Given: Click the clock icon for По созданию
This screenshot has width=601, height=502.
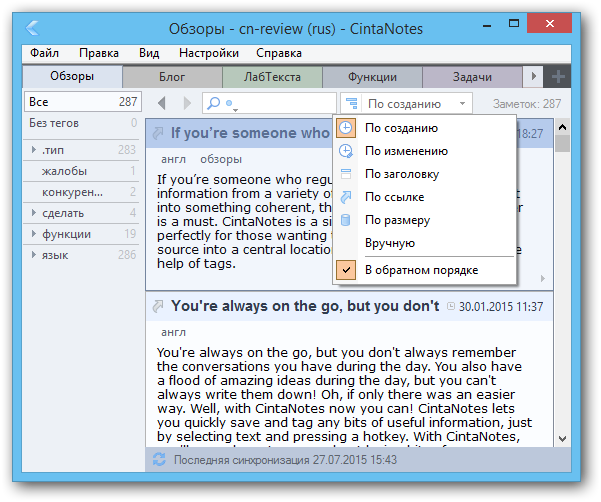Looking at the screenshot, I should point(346,128).
